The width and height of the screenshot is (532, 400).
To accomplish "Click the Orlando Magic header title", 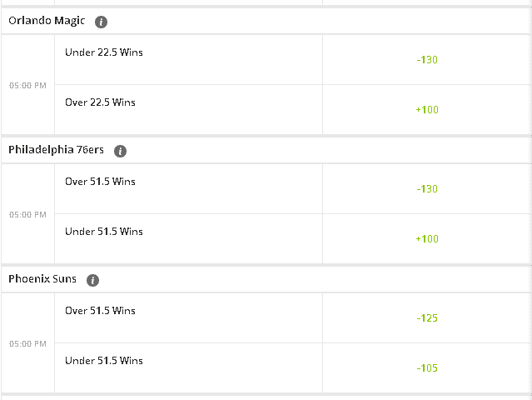I will [x=47, y=21].
